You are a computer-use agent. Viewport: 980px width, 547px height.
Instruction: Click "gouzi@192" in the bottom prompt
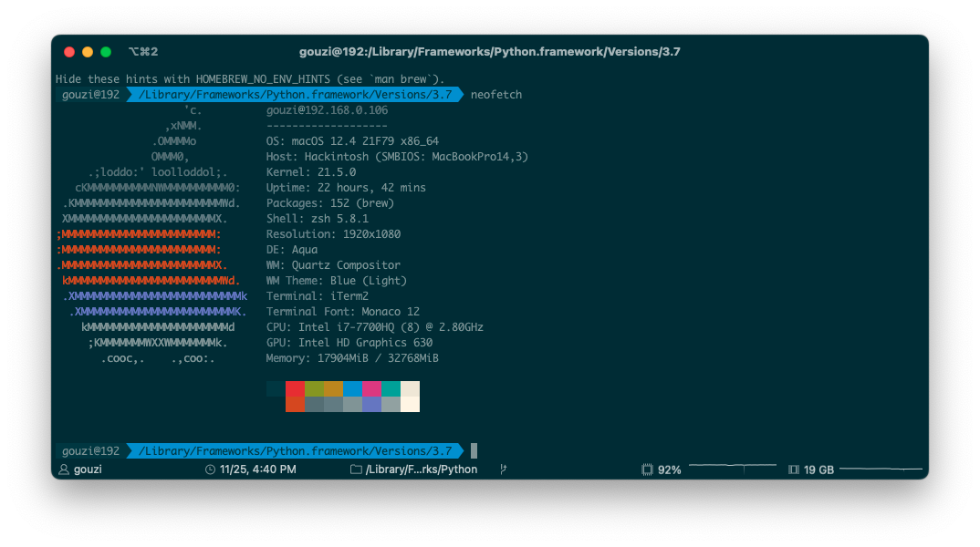pyautogui.click(x=90, y=451)
